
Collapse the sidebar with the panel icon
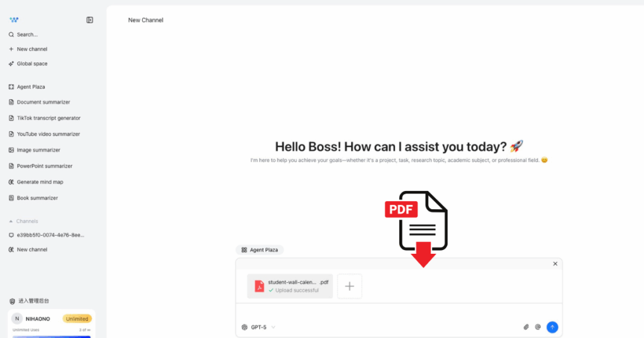[90, 20]
